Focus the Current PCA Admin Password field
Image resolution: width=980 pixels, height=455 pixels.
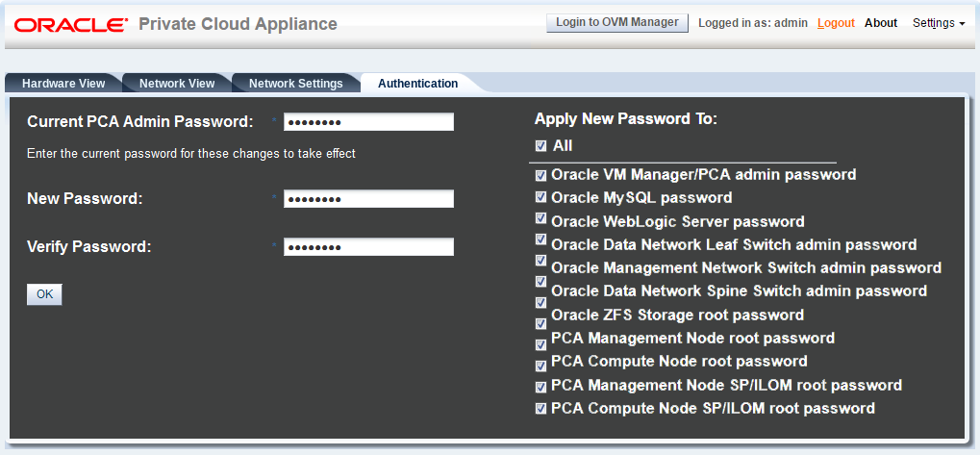tap(368, 122)
